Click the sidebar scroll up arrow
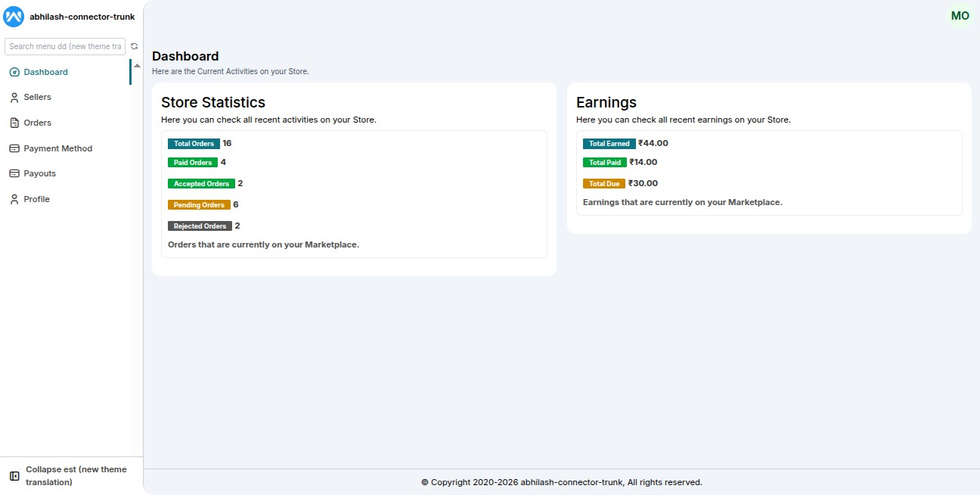The height and width of the screenshot is (495, 980). (x=137, y=66)
